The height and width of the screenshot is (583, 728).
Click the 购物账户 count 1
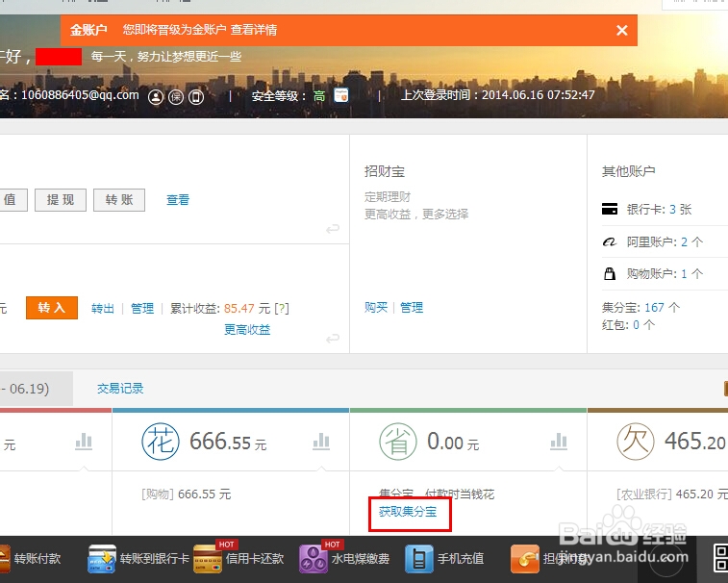(x=684, y=274)
